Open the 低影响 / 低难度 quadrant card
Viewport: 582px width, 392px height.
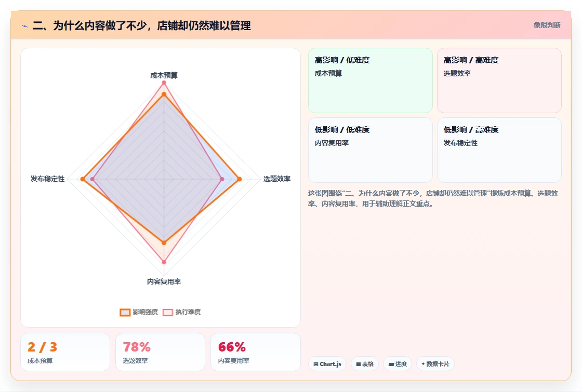click(371, 150)
